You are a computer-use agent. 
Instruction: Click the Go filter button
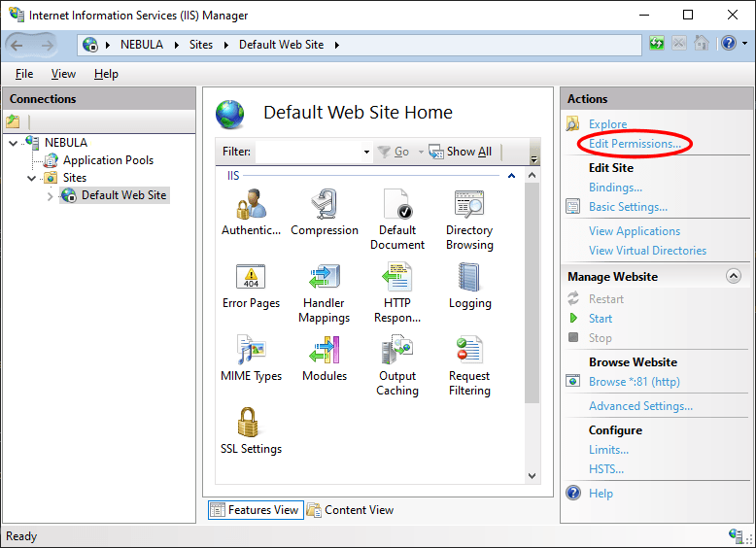[394, 152]
